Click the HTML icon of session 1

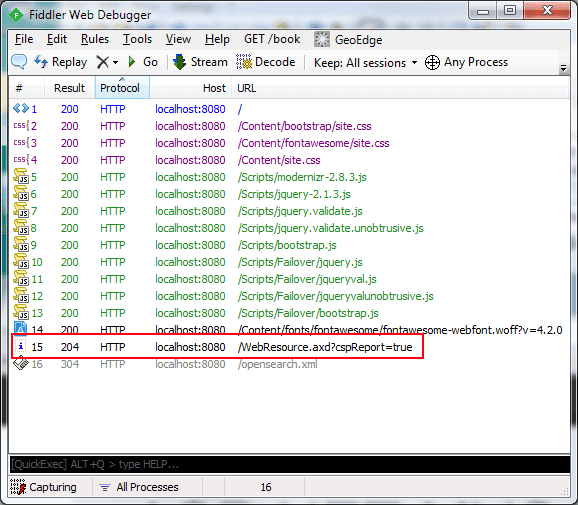(21, 108)
